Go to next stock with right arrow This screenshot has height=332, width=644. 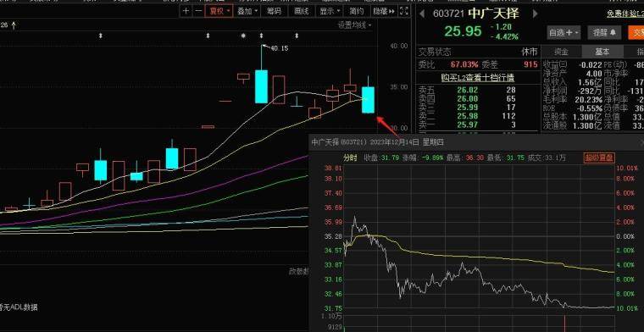point(535,14)
